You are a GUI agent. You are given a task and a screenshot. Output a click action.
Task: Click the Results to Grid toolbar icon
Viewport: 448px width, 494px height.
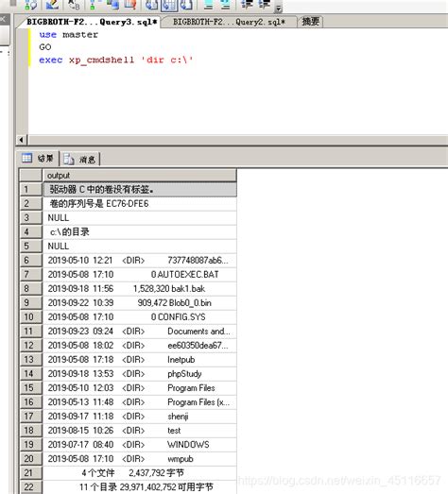pos(169,5)
